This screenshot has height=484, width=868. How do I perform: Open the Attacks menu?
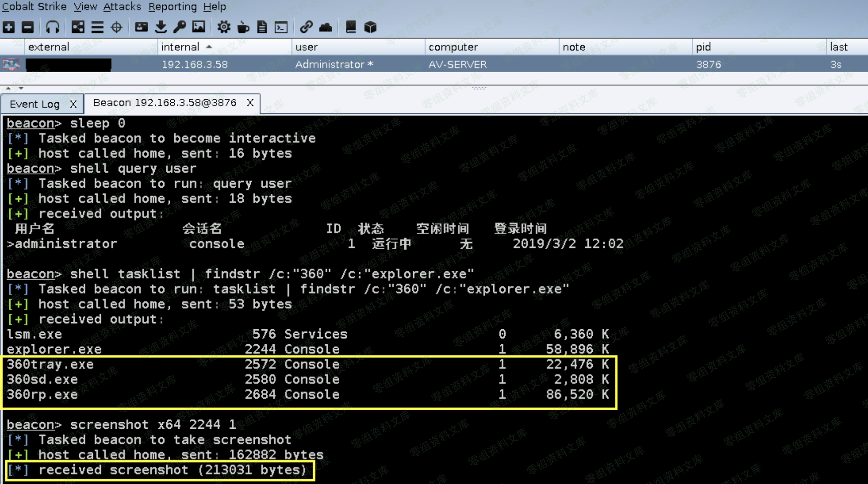click(x=122, y=7)
